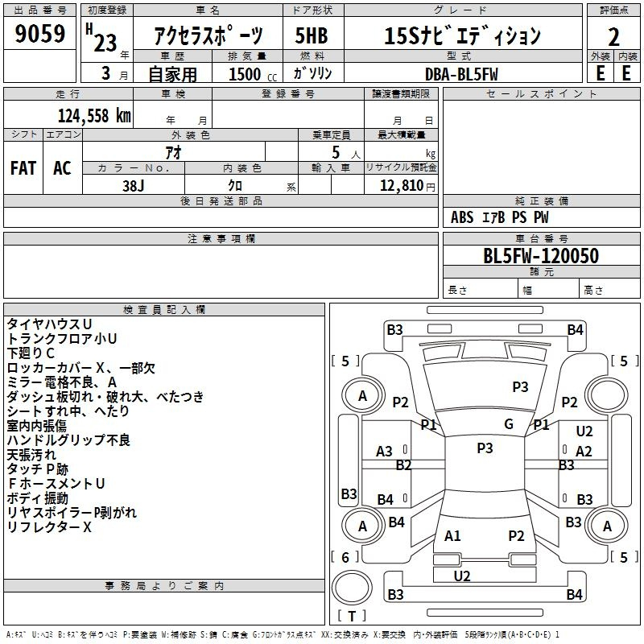Click the A2 damage mark on the door
Viewport: 644px width, 644px height.
pos(584,452)
